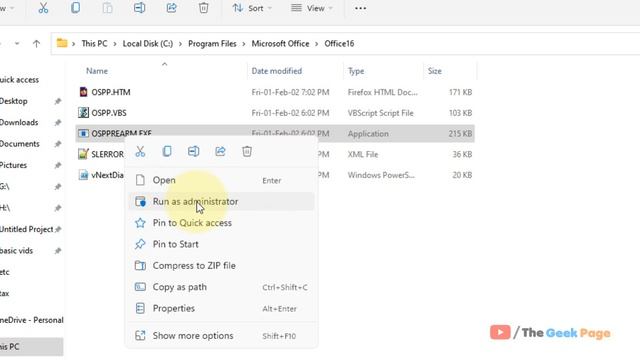Sort files by the Name column header

click(x=97, y=71)
